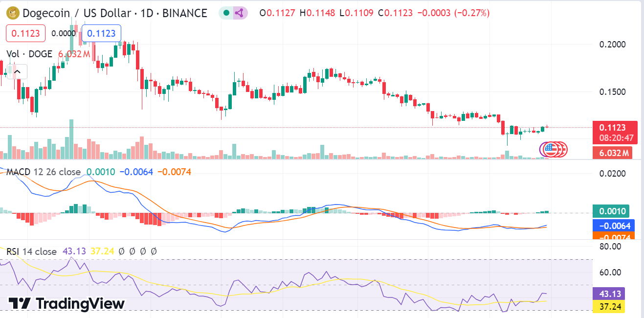Viewport: 644px width, 318px height.
Task: Click the 6.032M volume legend value
Action: click(74, 54)
